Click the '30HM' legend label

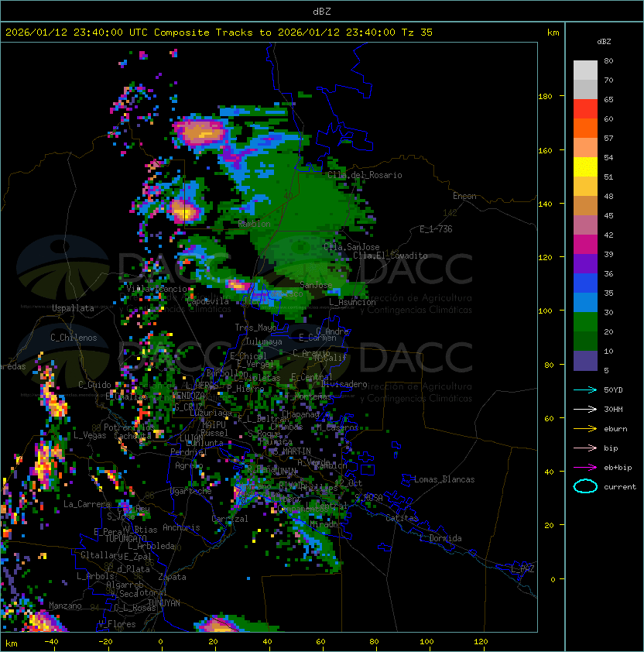coord(613,409)
